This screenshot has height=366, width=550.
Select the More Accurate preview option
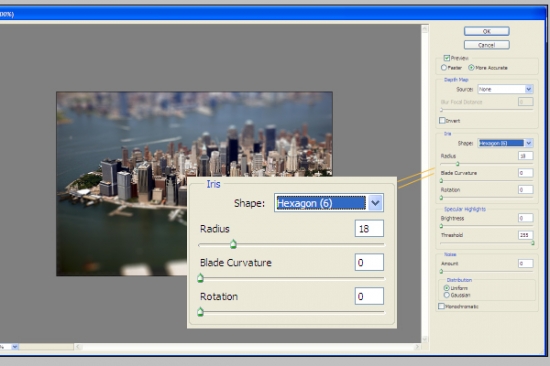click(471, 67)
